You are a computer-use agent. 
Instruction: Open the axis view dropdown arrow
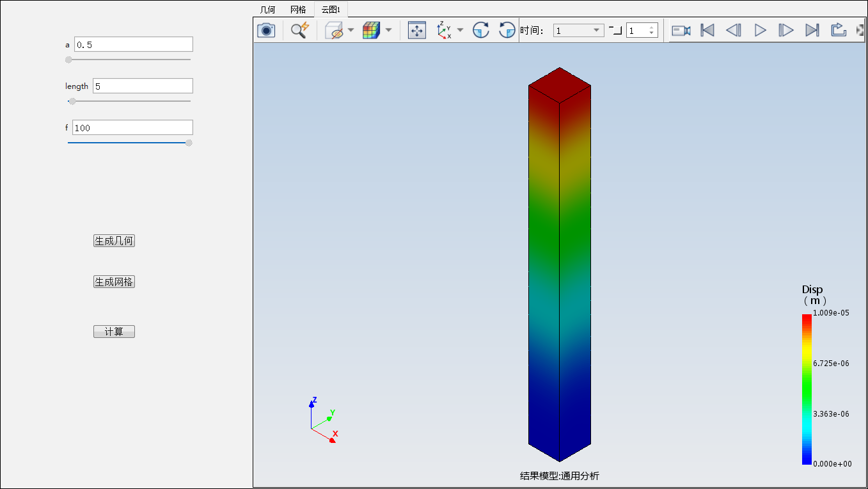[x=460, y=30]
